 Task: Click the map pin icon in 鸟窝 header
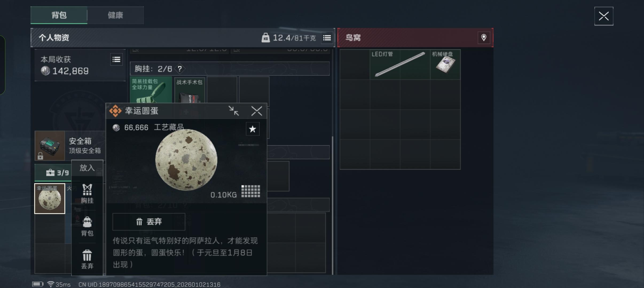[x=484, y=38]
